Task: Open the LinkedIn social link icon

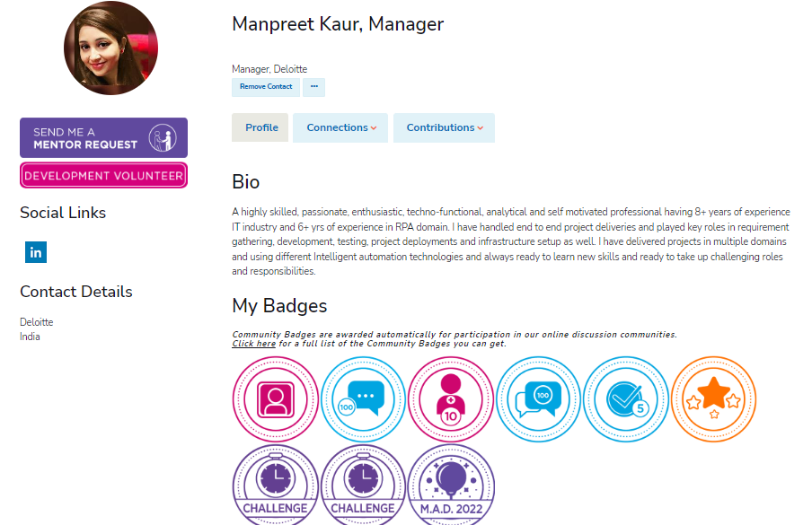Action: point(36,252)
